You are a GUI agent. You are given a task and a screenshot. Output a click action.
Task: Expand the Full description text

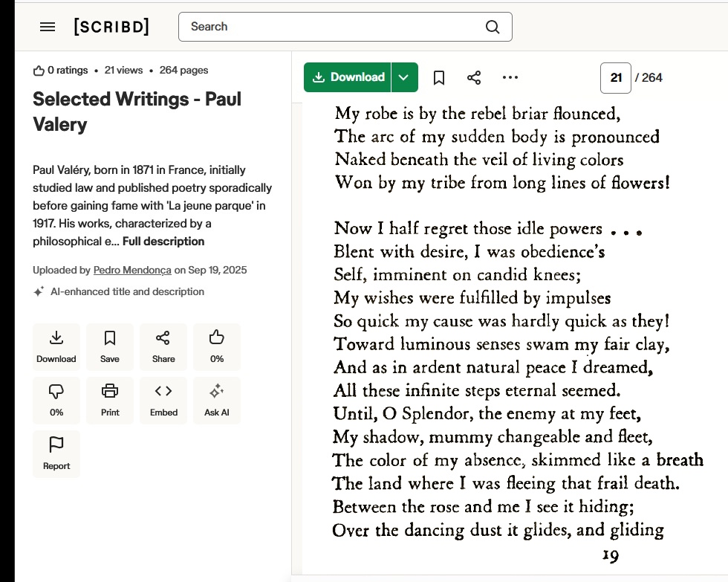pos(163,242)
